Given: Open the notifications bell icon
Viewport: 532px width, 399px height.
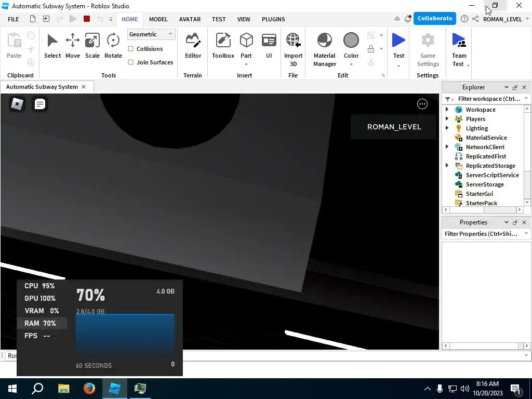Looking at the screenshot, I should 408,19.
